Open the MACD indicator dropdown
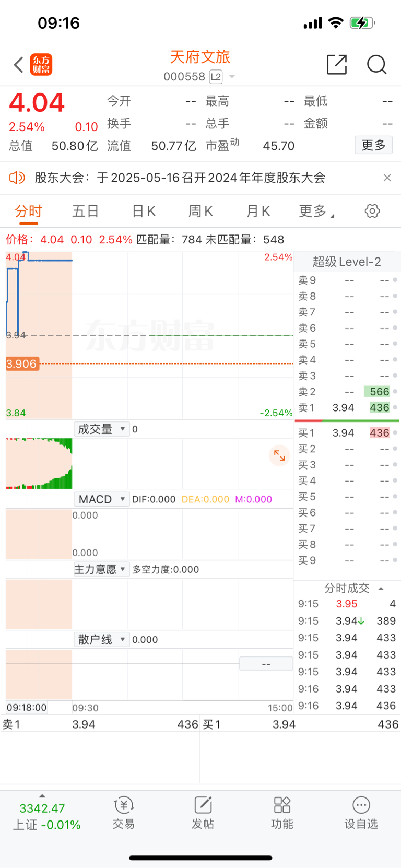This screenshot has height=868, width=401. (x=101, y=499)
